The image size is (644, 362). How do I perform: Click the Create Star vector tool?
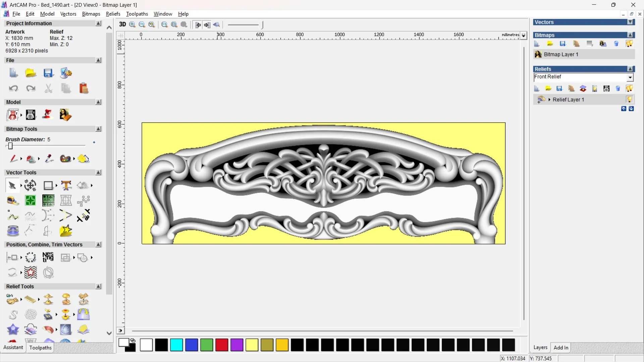click(66, 231)
